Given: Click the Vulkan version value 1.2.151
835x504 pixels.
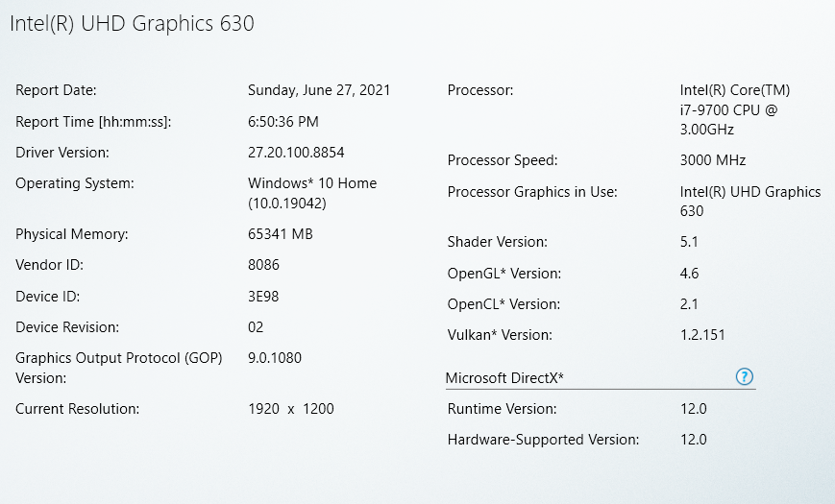Looking at the screenshot, I should [x=702, y=335].
